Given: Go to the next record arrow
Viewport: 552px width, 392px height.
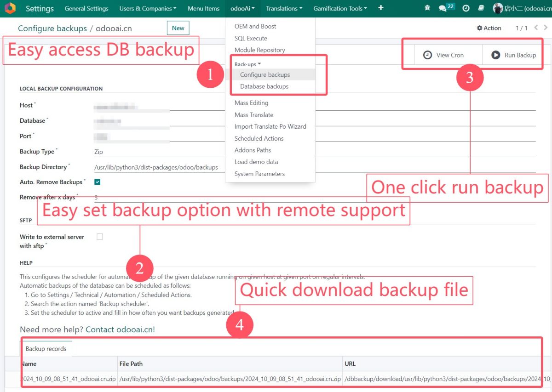Looking at the screenshot, I should click(546, 28).
